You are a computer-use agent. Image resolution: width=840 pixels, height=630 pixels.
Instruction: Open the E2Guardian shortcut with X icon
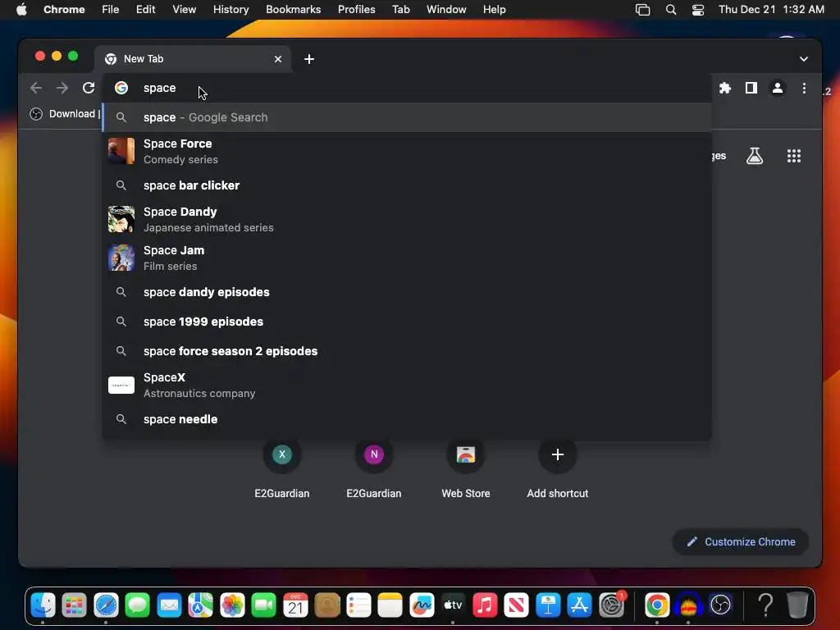(x=282, y=469)
